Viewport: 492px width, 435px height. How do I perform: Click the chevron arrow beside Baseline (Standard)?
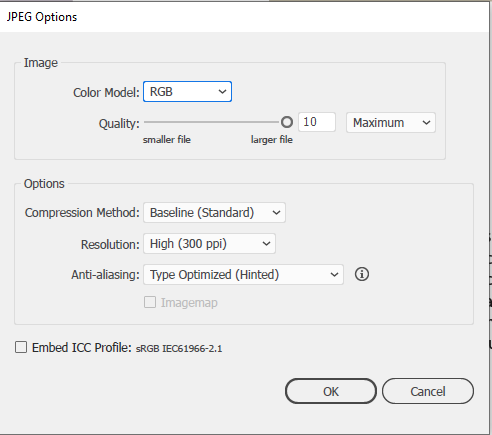(276, 213)
